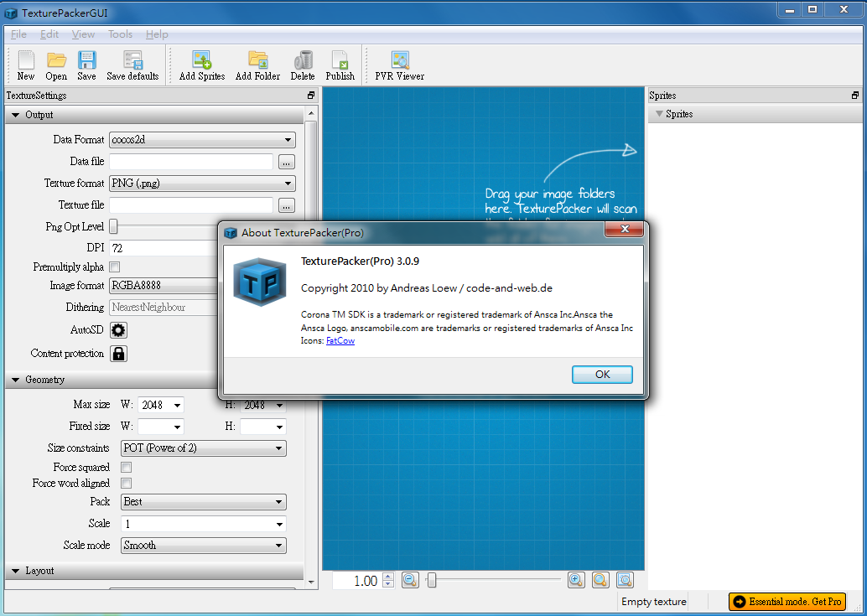Click the zoom to 100% magnifier icon
Image resolution: width=867 pixels, height=616 pixels.
[x=600, y=580]
